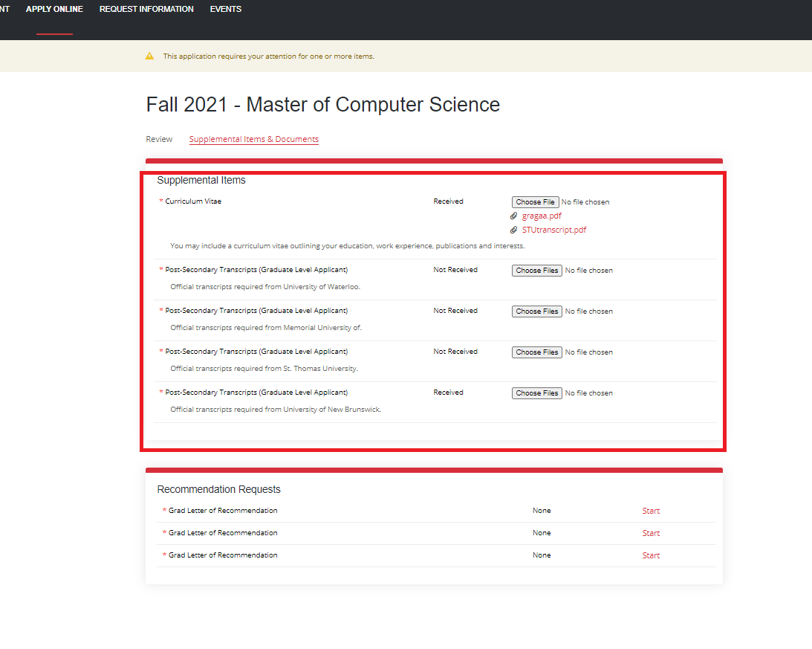Click the Fall 2021 Master of Computer Science heading
This screenshot has height=649, width=812.
click(x=322, y=105)
